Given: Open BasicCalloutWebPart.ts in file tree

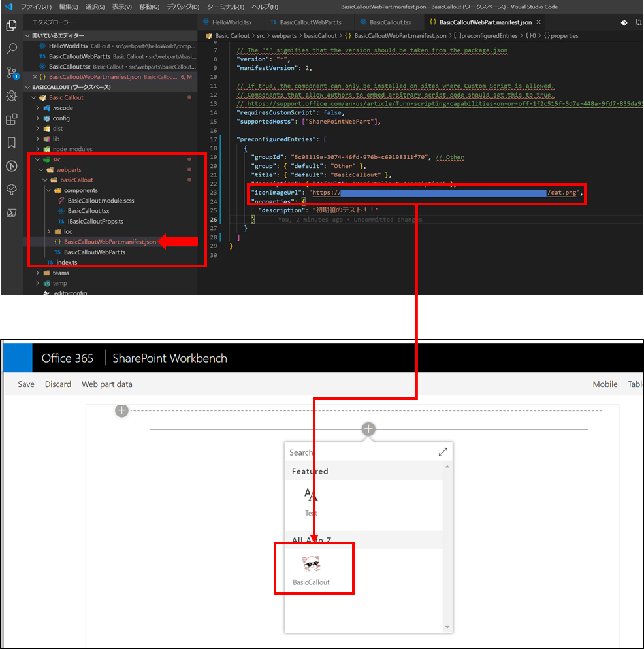Looking at the screenshot, I should [94, 252].
